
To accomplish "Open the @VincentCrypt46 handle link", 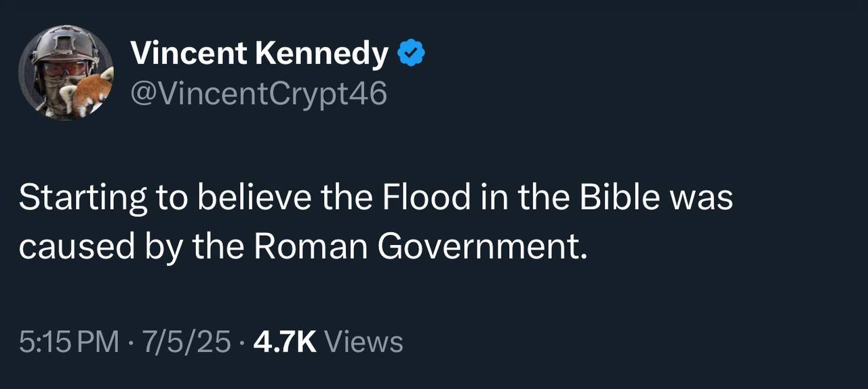I will (x=258, y=94).
